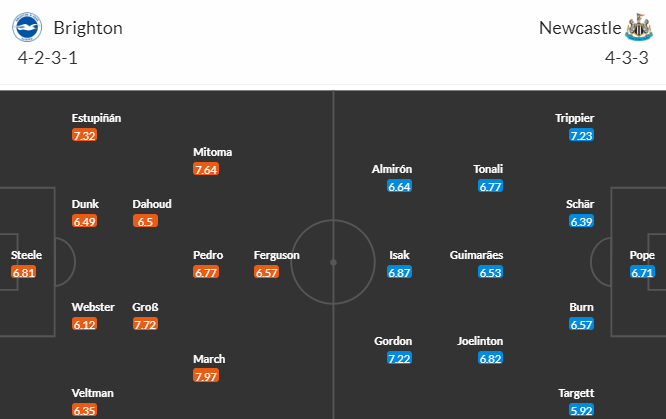Click Trippier's 7.23 rating badge
This screenshot has width=666, height=419.
tap(581, 135)
